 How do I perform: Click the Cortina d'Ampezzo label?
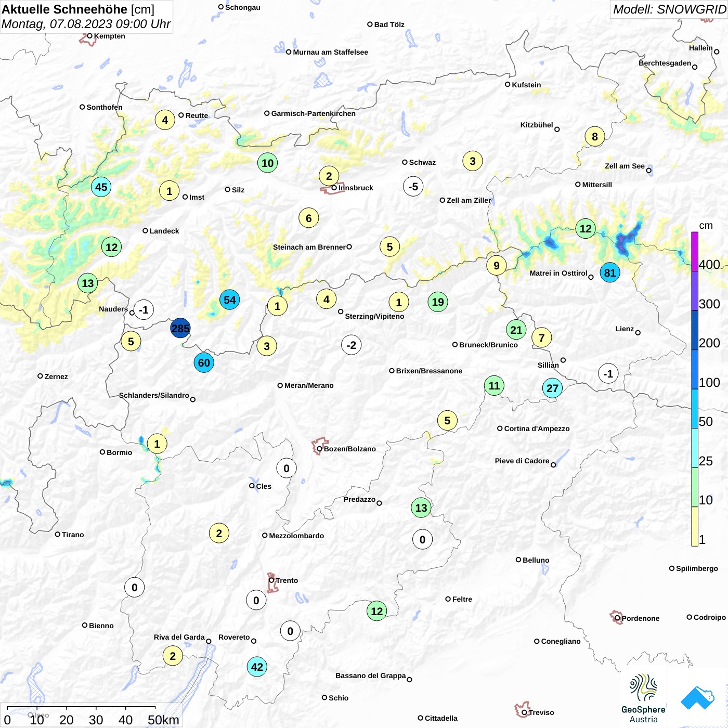click(x=537, y=428)
